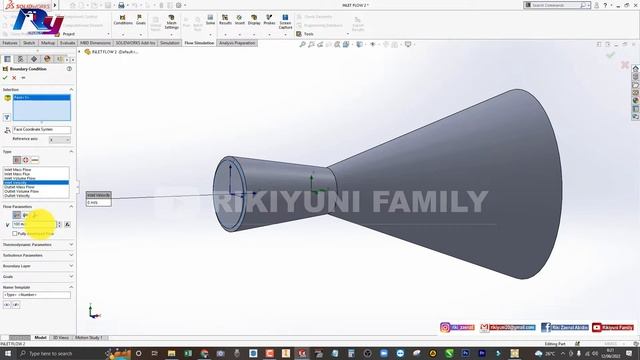This screenshot has height=360, width=640.
Task: Switch to the Features tab
Action: pos(10,43)
